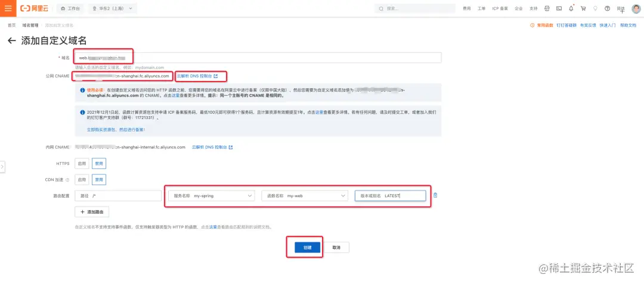Click the CDN 加速 info icon
644x284 pixels.
point(67,180)
